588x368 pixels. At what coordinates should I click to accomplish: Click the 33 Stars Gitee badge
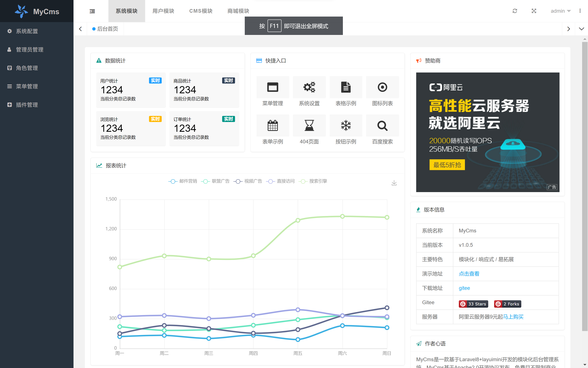pos(473,304)
